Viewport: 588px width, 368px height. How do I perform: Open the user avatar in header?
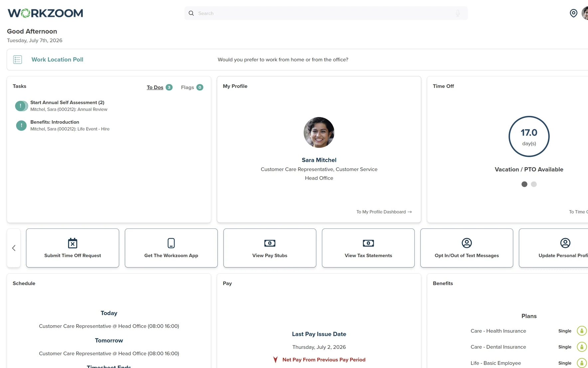585,13
